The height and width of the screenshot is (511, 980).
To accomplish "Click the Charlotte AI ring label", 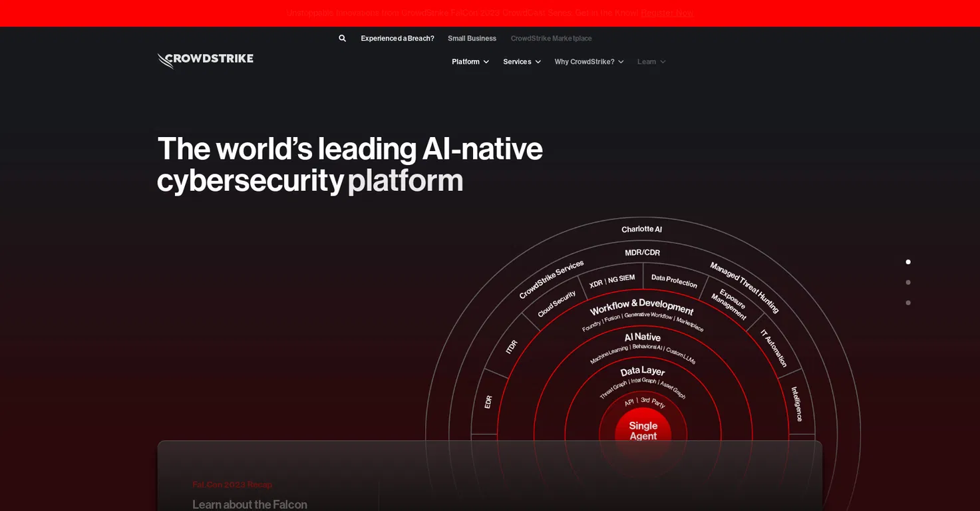I will 641,229.
